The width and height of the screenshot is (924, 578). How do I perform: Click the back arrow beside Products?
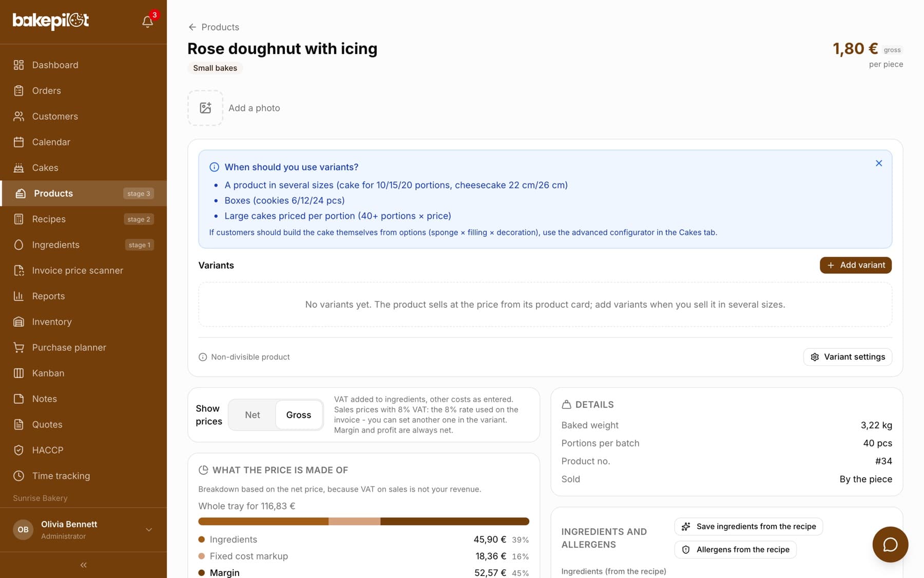point(192,27)
